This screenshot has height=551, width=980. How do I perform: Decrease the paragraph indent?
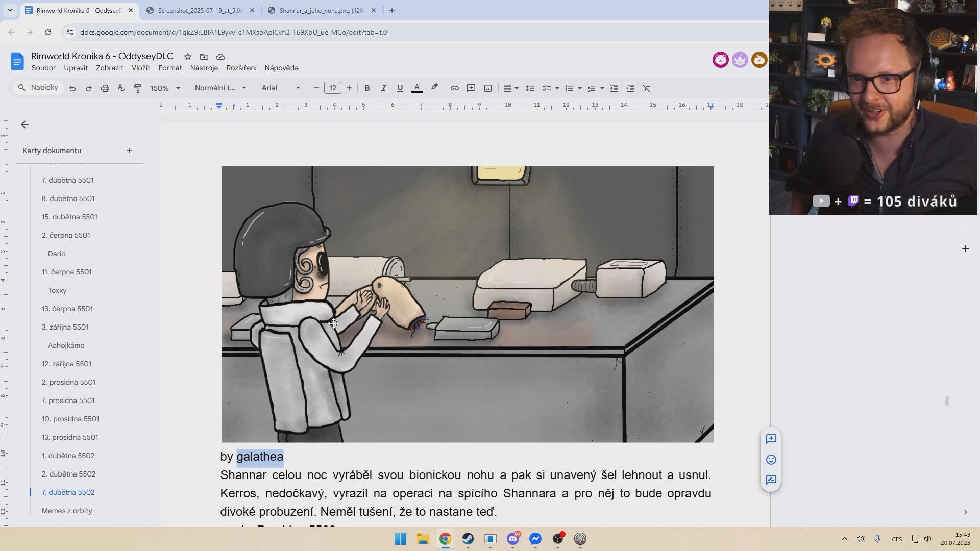614,88
